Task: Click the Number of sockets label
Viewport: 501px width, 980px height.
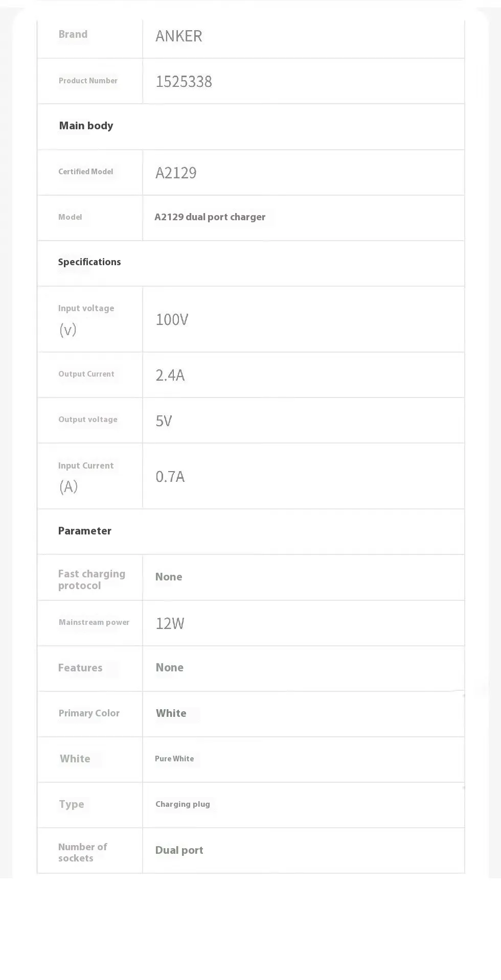Action: pos(82,852)
